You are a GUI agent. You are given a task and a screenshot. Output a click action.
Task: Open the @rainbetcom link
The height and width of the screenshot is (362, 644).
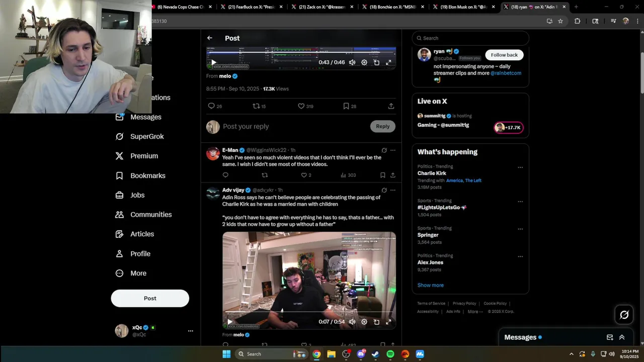[x=506, y=73]
